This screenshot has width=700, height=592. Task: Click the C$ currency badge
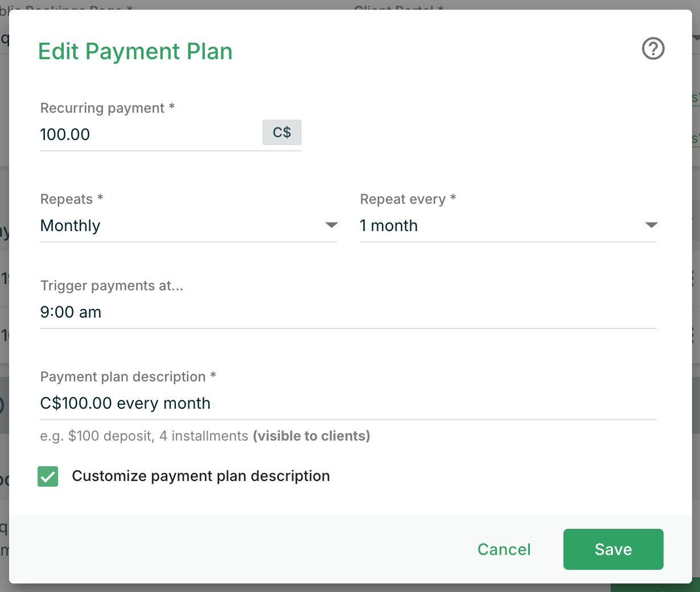coord(282,133)
